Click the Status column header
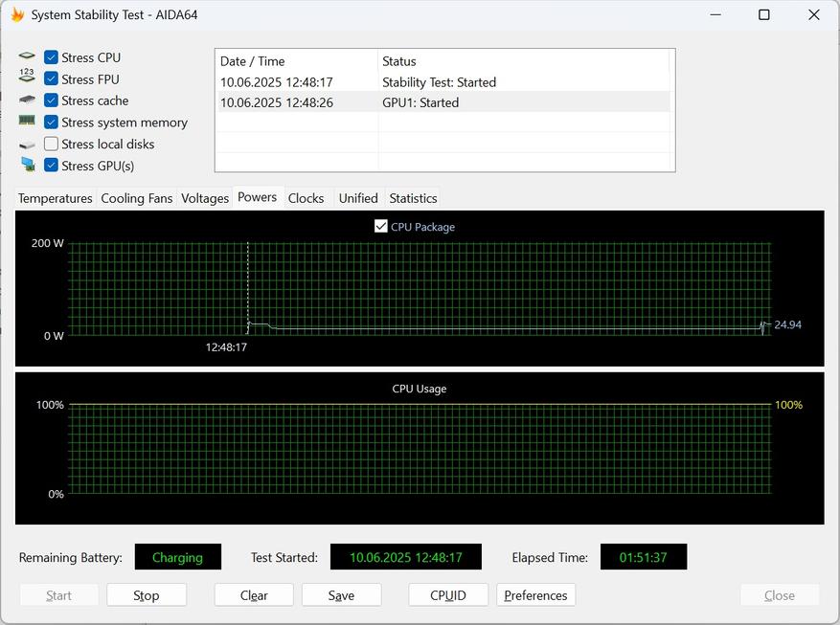 click(523, 61)
